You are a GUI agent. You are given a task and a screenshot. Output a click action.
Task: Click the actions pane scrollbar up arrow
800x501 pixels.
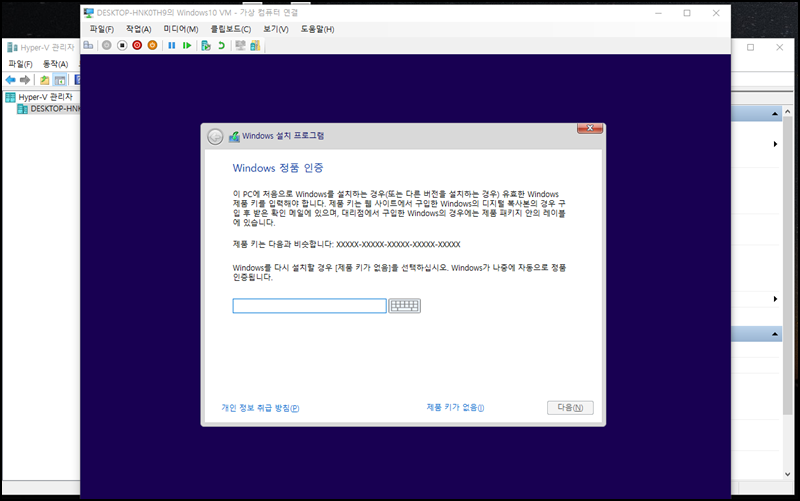coord(788,111)
